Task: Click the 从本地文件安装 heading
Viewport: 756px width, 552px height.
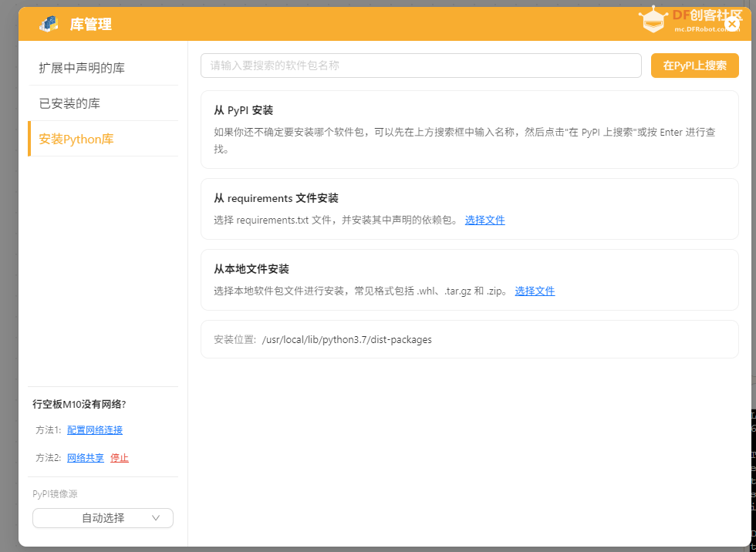Action: pos(251,269)
